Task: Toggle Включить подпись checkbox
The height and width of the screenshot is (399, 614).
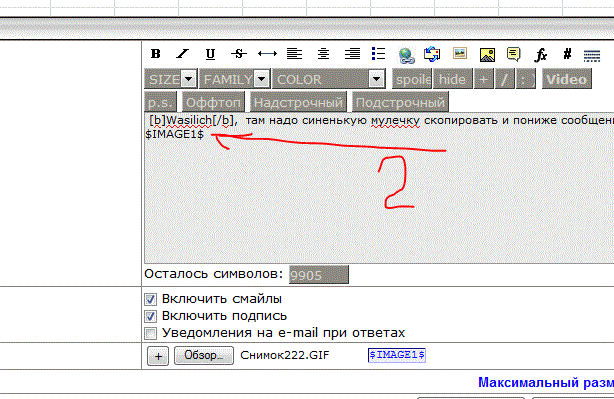Action: click(x=150, y=316)
